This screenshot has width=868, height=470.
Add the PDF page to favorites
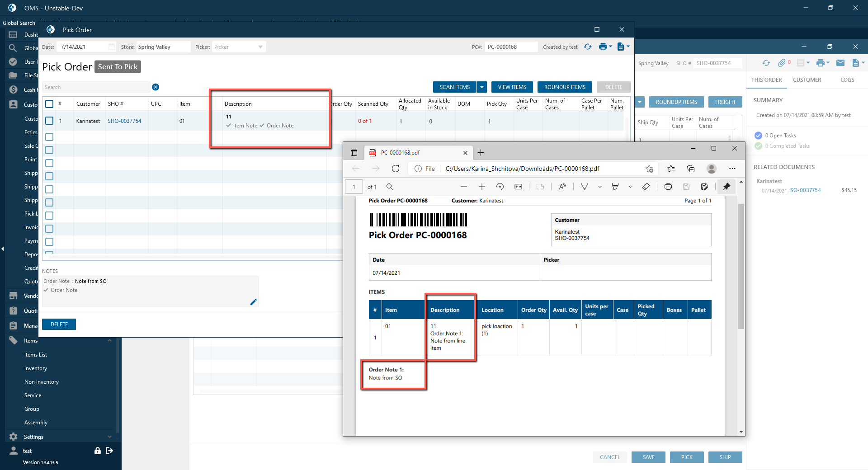tap(650, 169)
